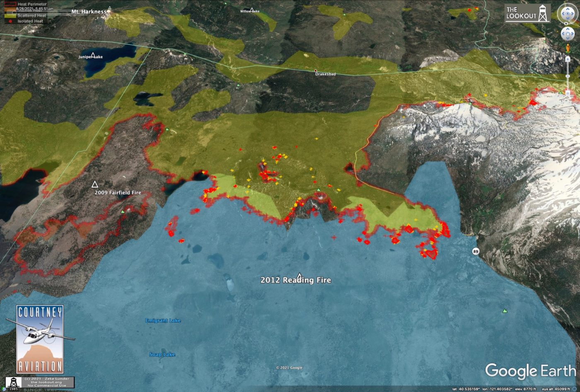Select the Willow Lake placemark
This screenshot has height=392, width=580.
[x=251, y=9]
